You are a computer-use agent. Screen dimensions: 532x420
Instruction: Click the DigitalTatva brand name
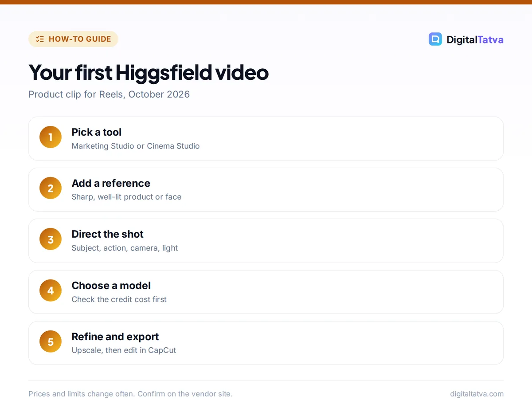point(475,39)
